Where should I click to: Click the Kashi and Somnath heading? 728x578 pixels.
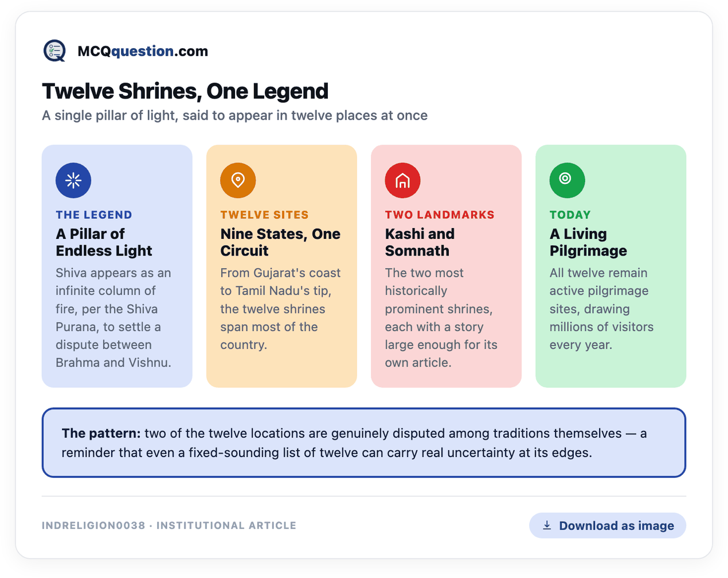420,242
